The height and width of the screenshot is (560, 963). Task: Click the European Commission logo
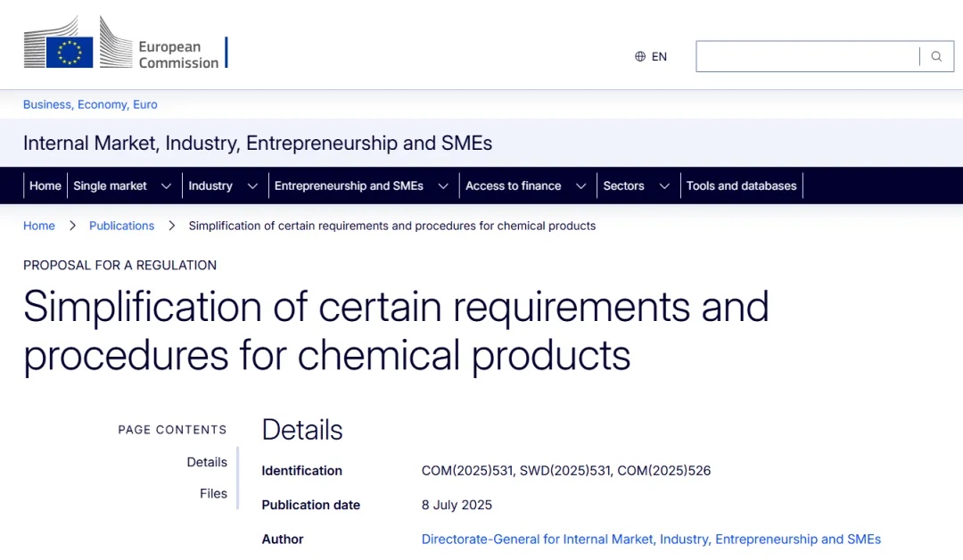(x=124, y=43)
